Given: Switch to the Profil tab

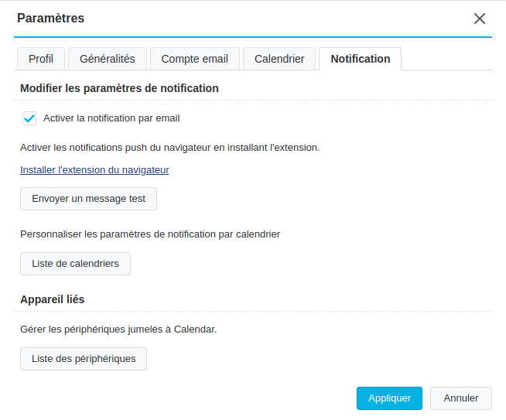Looking at the screenshot, I should 41,59.
